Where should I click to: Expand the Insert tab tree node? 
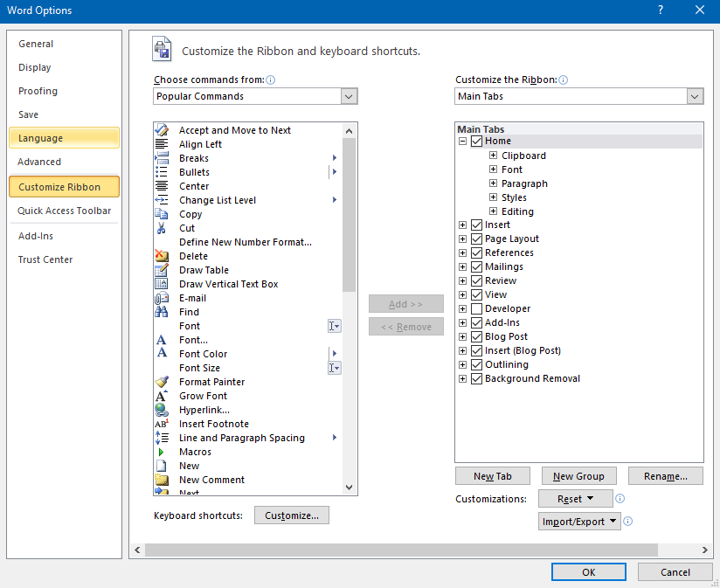[x=462, y=225]
